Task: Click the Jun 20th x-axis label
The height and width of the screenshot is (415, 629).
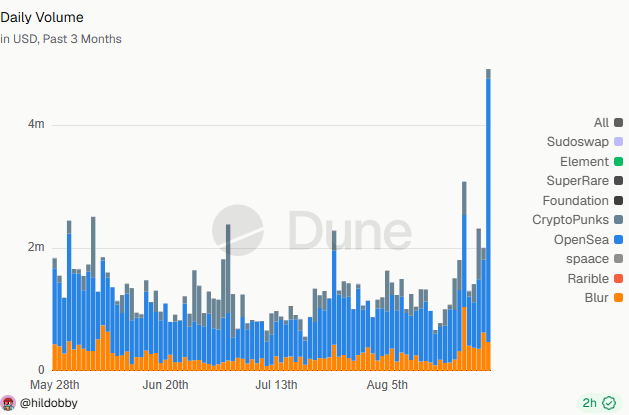Action: point(165,385)
